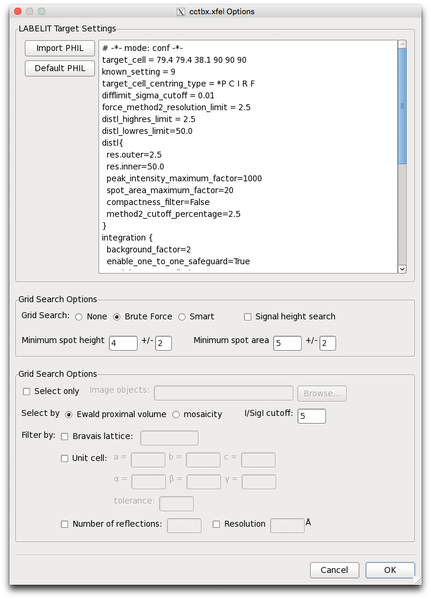Select Ewald proximal volume radio
The image size is (431, 599).
click(69, 414)
